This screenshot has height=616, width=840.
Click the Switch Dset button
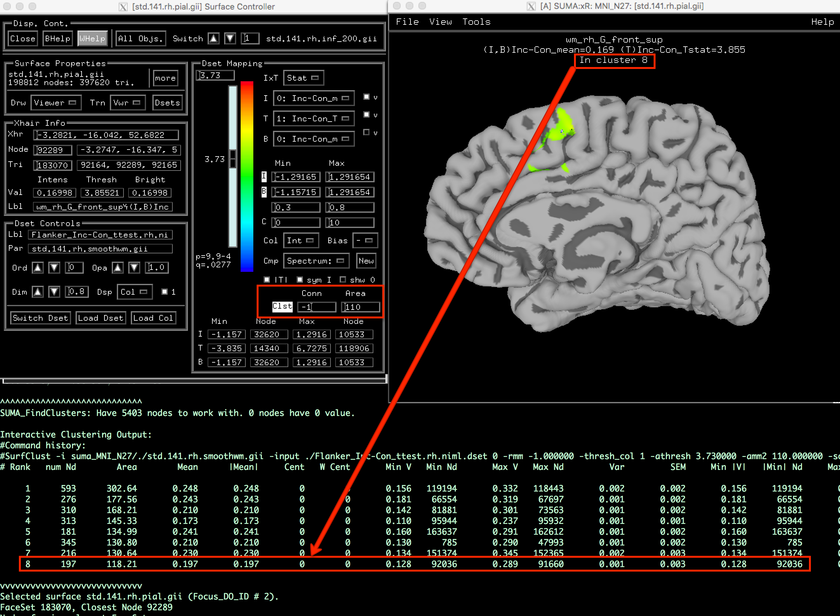40,318
